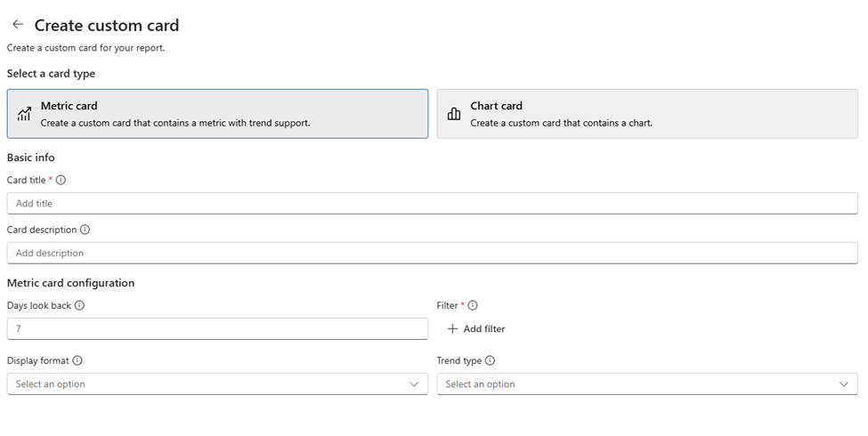Click the Card description info icon

coord(85,230)
